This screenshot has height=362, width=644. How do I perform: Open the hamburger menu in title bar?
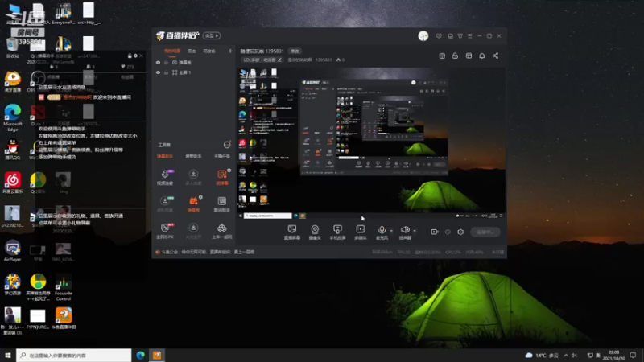(x=470, y=36)
